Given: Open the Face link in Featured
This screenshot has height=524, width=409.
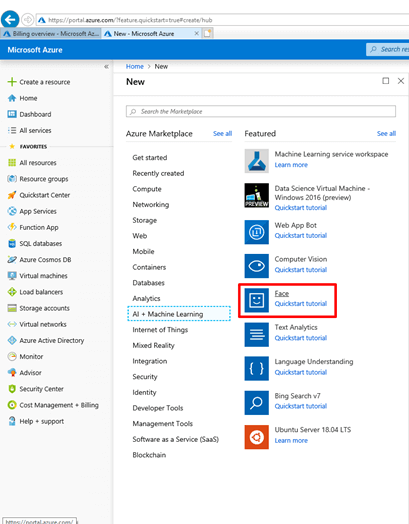Looking at the screenshot, I should (282, 293).
